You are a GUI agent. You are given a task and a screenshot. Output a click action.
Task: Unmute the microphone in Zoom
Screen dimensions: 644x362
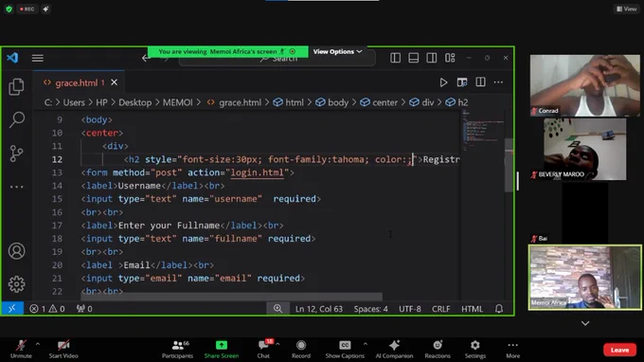tap(21, 350)
